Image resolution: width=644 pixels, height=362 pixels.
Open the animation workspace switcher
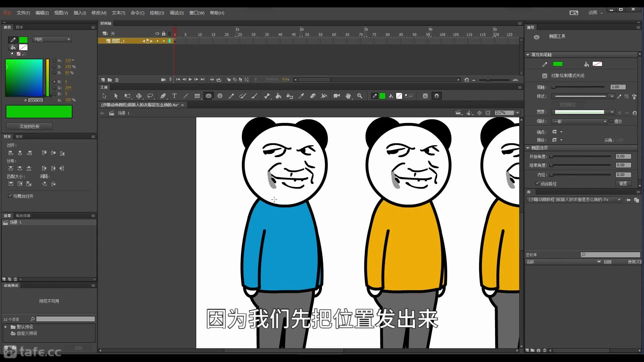[x=595, y=12]
